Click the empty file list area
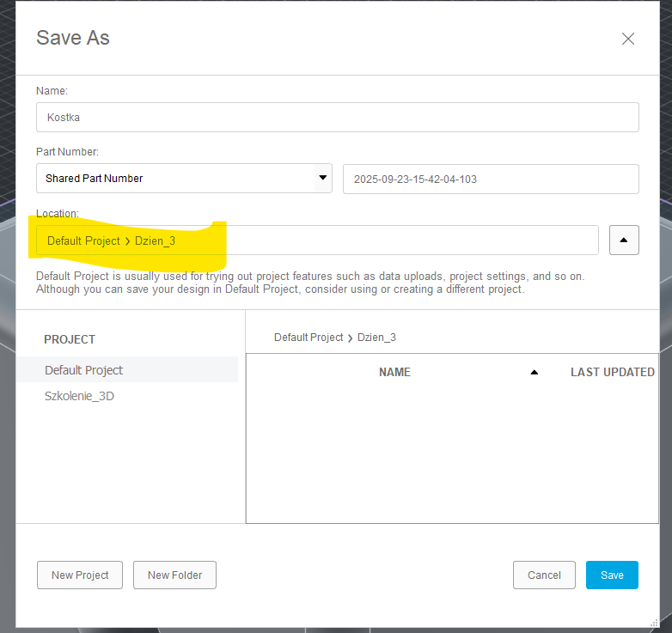 pyautogui.click(x=451, y=455)
